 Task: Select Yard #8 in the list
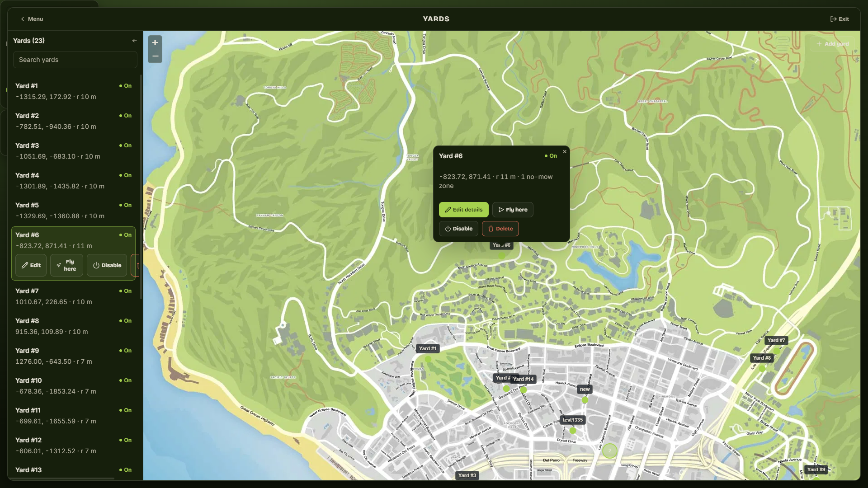[73, 326]
